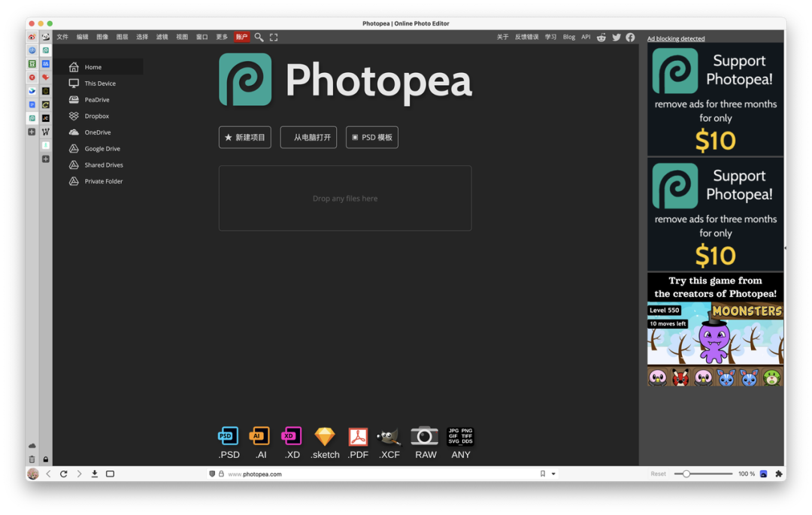
Task: Go forward in browser history
Action: point(79,474)
